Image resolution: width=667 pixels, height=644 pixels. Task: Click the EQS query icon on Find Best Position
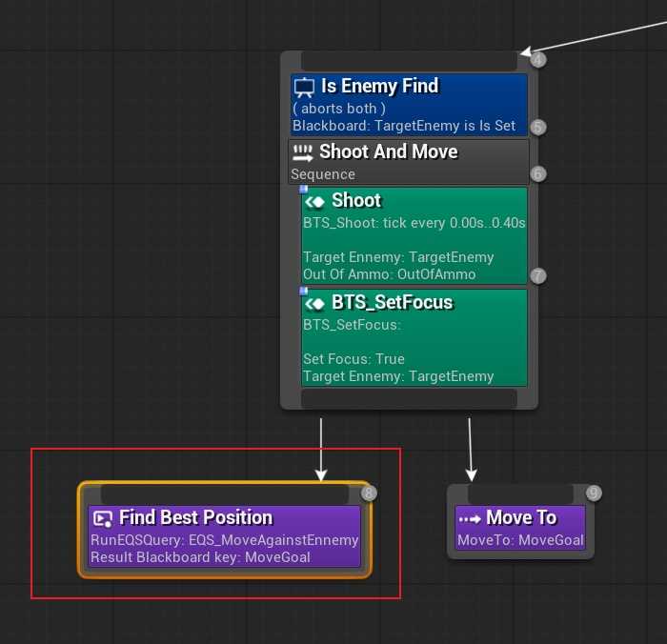pyautogui.click(x=103, y=518)
